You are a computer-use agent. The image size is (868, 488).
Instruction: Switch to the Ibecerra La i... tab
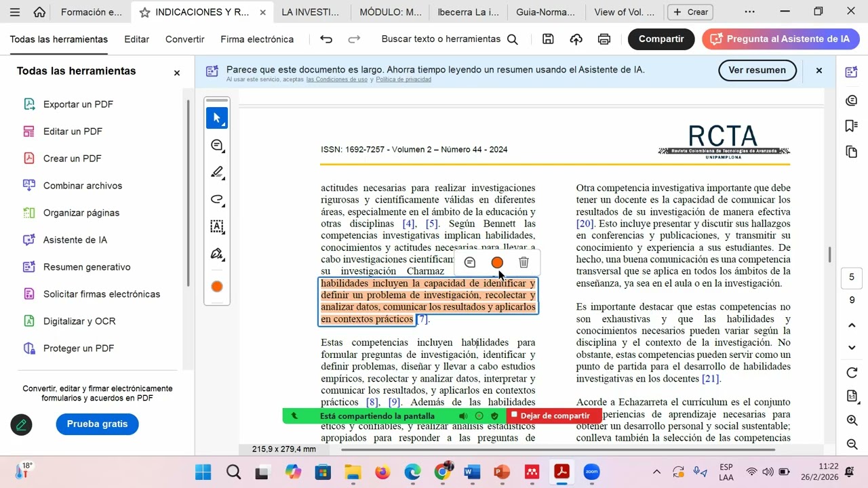(x=469, y=12)
